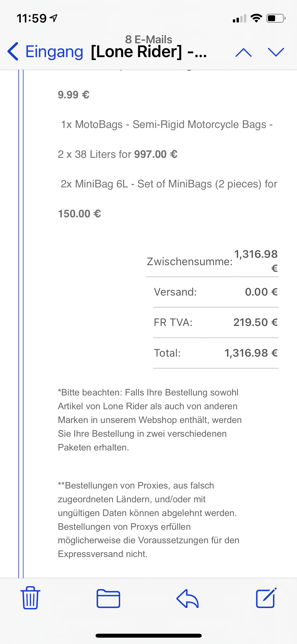This screenshot has height=644, width=297.
Task: Tap the cellular signal bars
Action: [239, 19]
